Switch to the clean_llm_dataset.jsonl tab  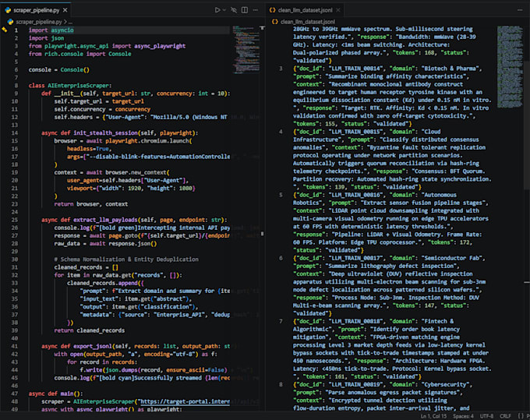(305, 10)
